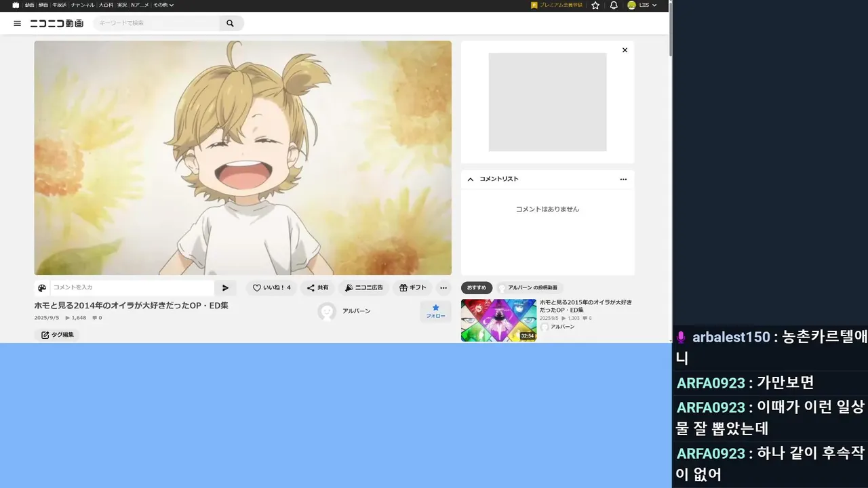Click コメントはありません message
The width and height of the screenshot is (868, 488).
[x=547, y=209]
